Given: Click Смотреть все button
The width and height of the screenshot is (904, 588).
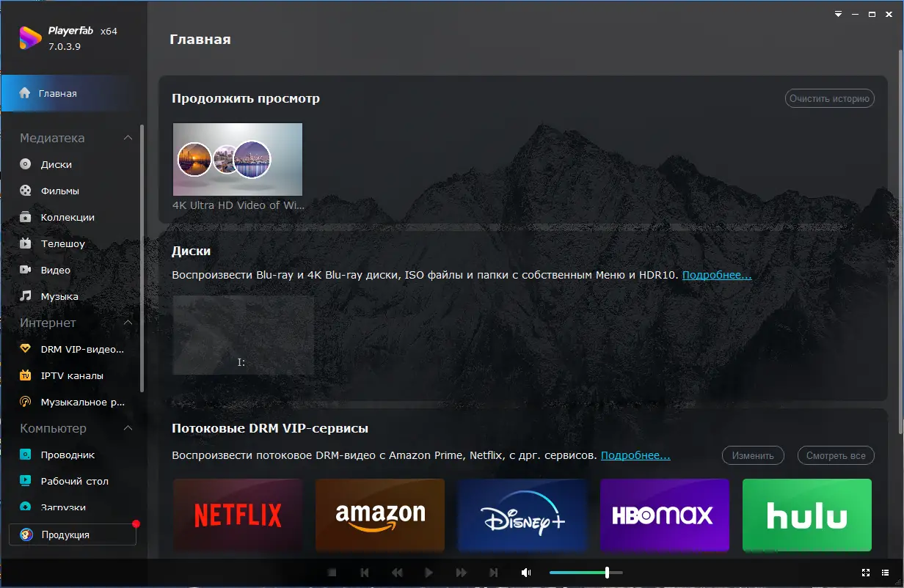Looking at the screenshot, I should (836, 455).
